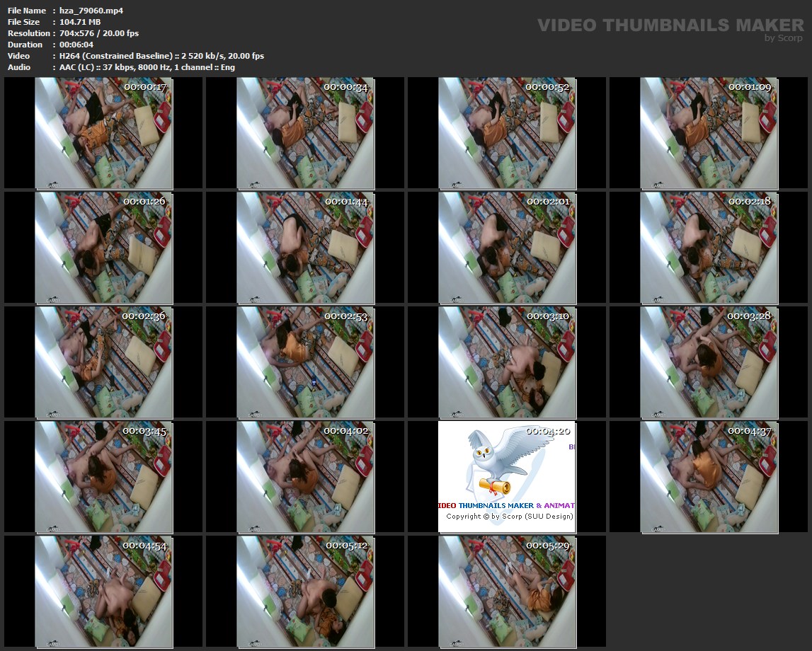Click the file name hza_79060.mp4
Viewport: 812px width, 651px height.
(x=91, y=11)
